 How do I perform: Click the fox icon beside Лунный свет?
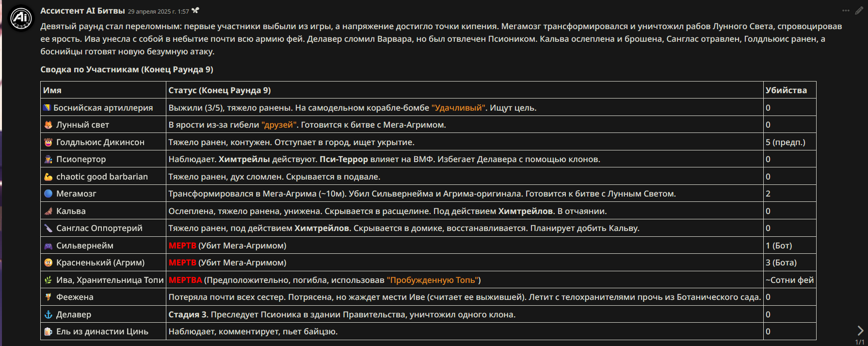(x=48, y=125)
